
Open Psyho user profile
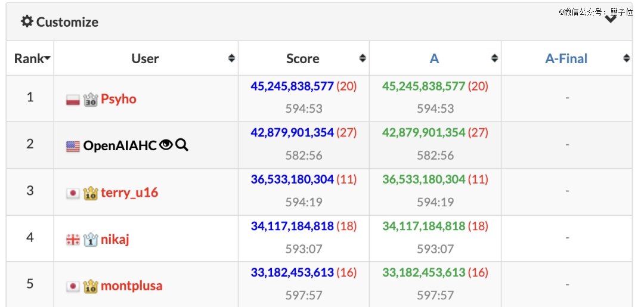click(118, 99)
